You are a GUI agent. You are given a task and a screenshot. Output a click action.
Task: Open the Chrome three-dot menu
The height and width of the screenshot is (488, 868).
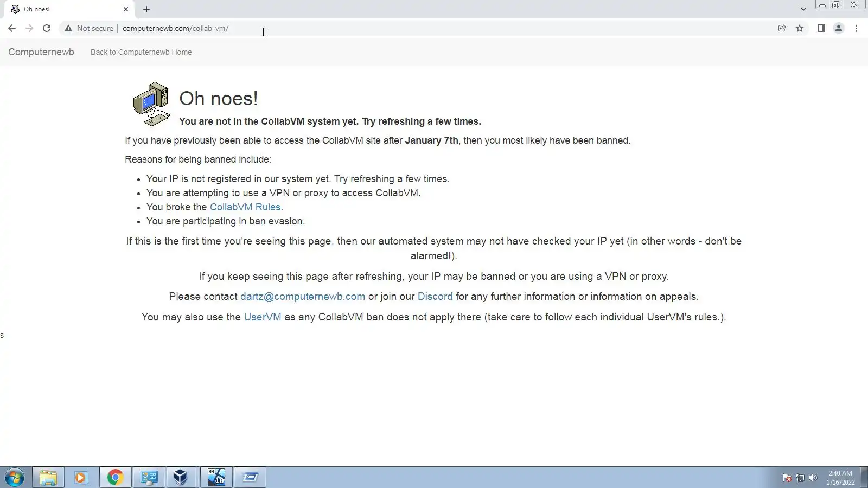856,28
